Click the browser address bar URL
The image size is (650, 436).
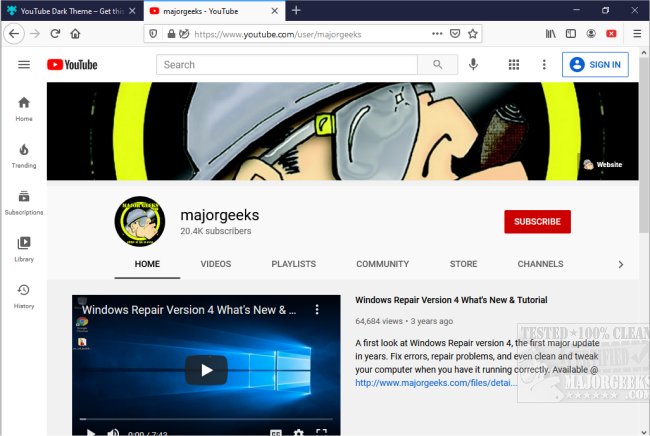pos(278,34)
